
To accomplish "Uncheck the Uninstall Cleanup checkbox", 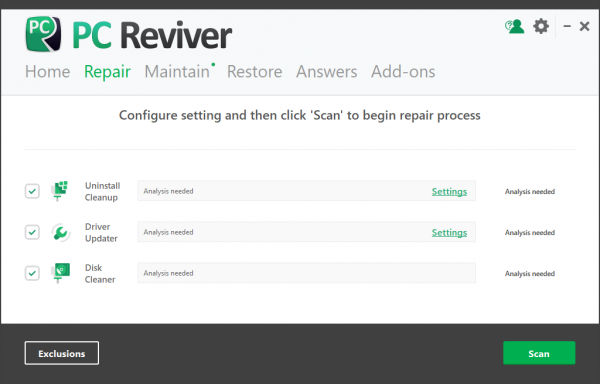I will click(32, 191).
